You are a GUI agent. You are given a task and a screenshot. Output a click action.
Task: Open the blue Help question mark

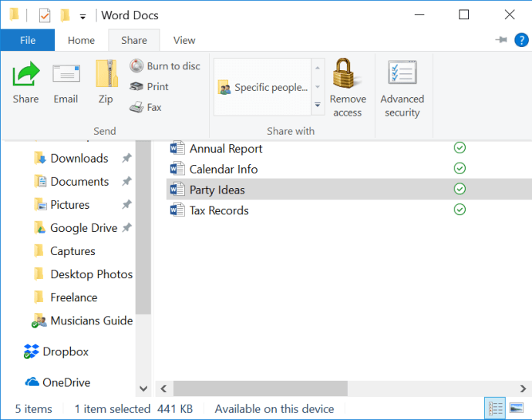click(521, 40)
